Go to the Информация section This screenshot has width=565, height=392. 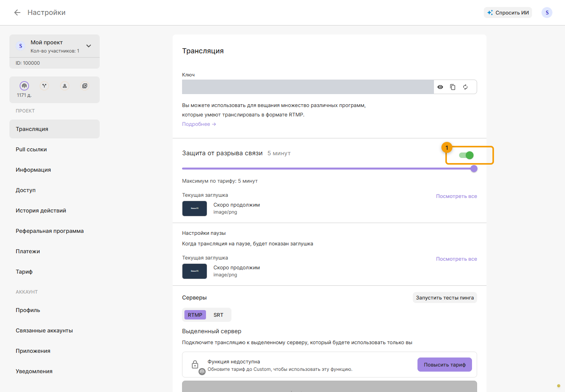(55, 170)
